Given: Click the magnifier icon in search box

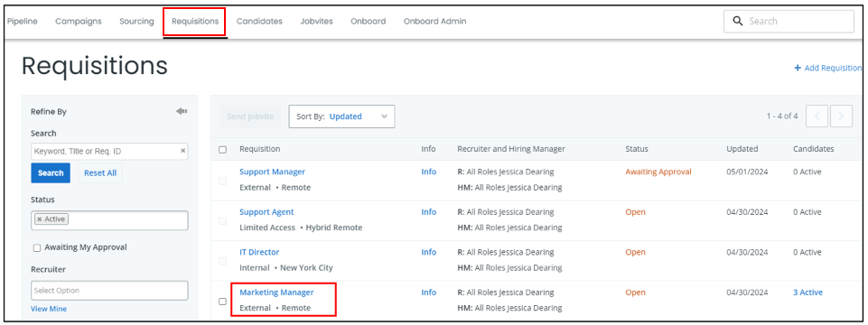Looking at the screenshot, I should click(737, 21).
